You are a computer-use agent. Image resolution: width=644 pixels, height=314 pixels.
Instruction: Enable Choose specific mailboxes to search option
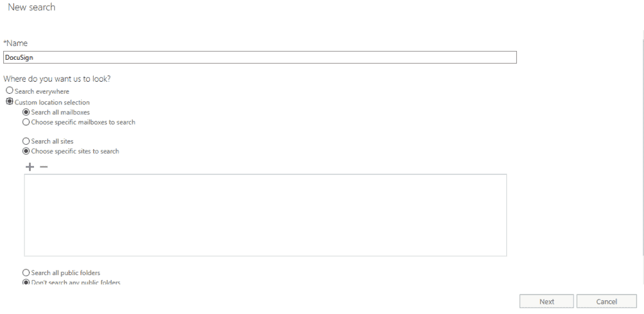point(26,122)
